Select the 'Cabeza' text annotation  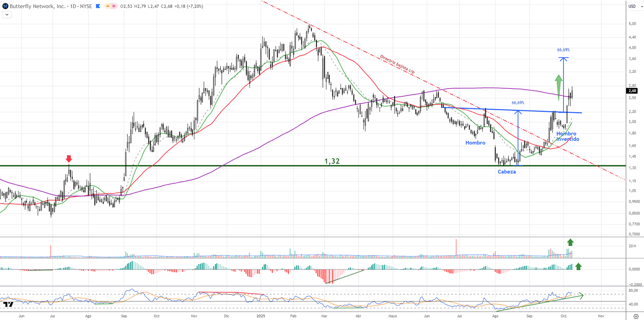point(506,172)
